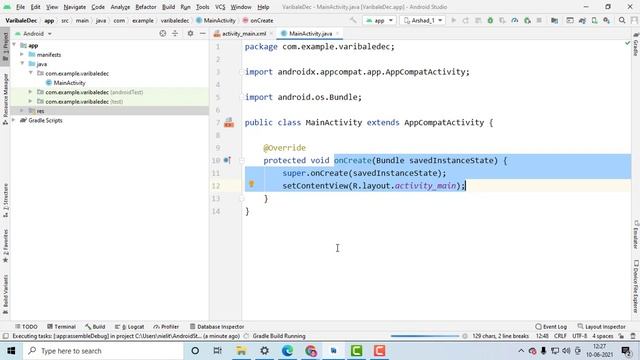This screenshot has width=640, height=360.
Task: Click the Stop square icon in toolbar
Action: tap(539, 20)
